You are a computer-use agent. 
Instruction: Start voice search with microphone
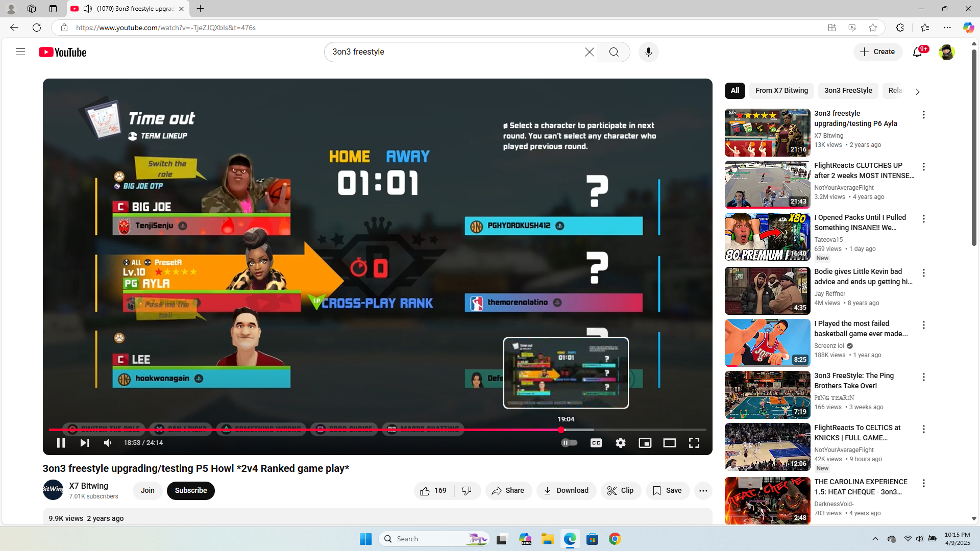click(x=649, y=52)
